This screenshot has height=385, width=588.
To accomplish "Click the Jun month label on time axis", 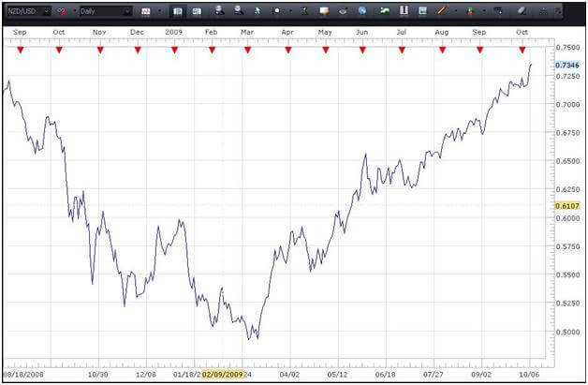I will [361, 32].
